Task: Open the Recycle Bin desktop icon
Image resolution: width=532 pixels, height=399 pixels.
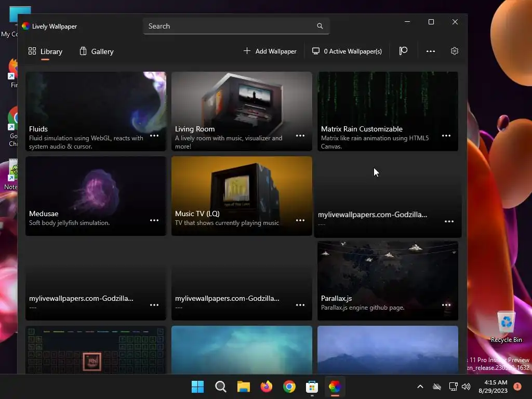Action: [506, 327]
